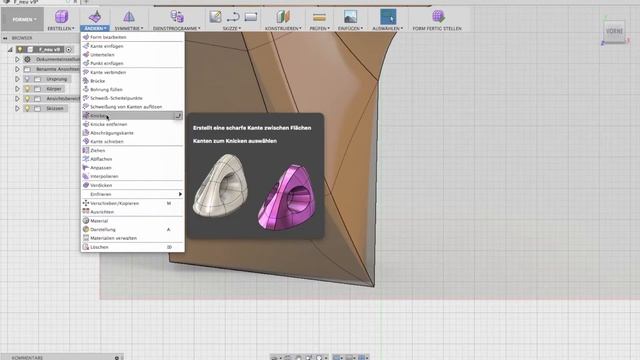Open the AUSWÄHLEN dropdown label

point(388,29)
